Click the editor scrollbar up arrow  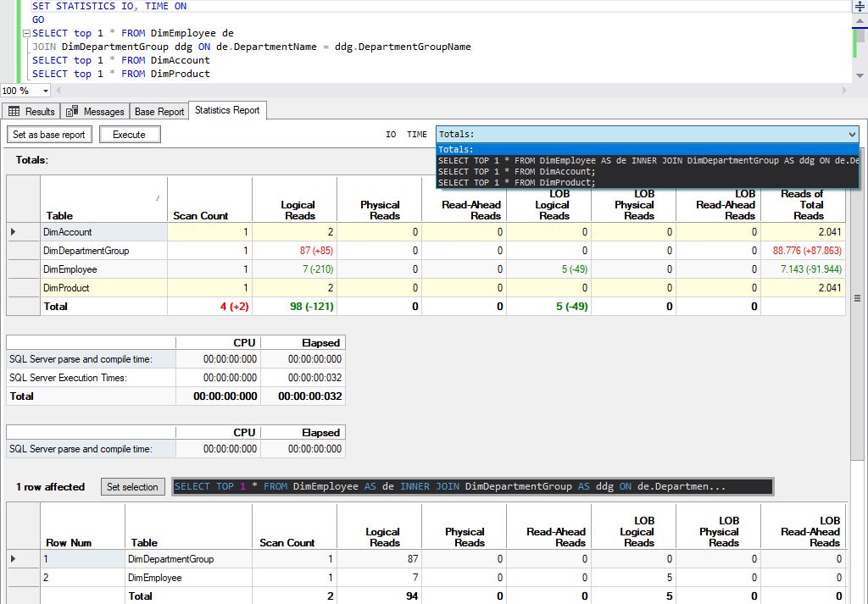tap(860, 22)
